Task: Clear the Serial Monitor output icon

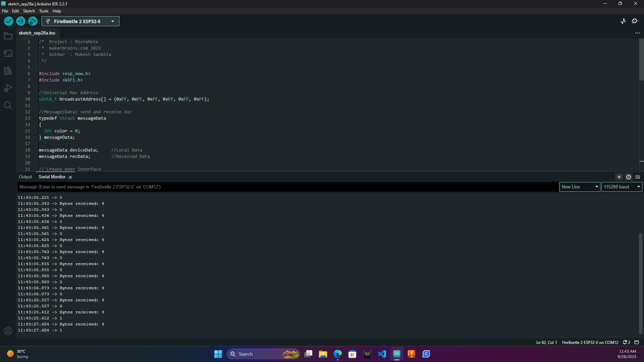Action: pyautogui.click(x=637, y=177)
